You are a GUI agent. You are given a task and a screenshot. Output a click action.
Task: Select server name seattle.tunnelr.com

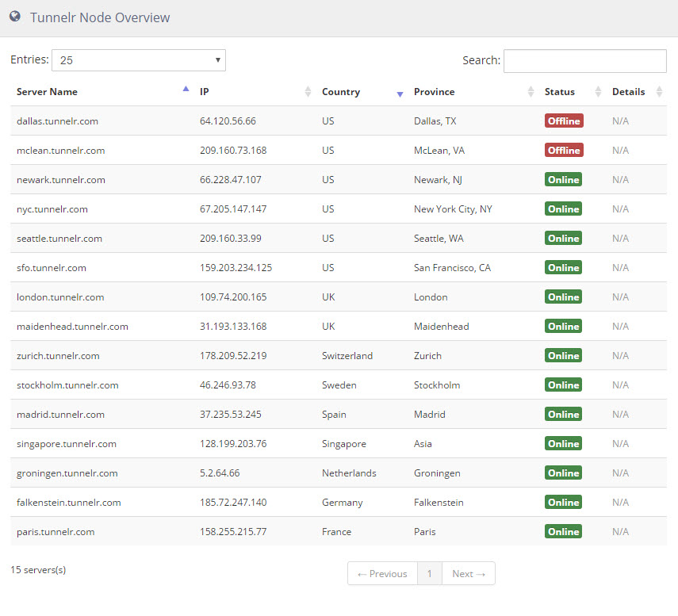click(59, 239)
